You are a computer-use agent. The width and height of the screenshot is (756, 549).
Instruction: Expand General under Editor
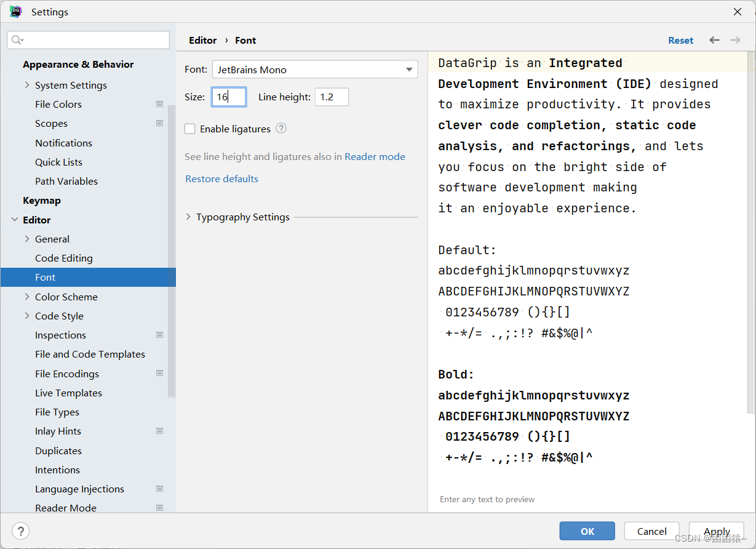[27, 239]
